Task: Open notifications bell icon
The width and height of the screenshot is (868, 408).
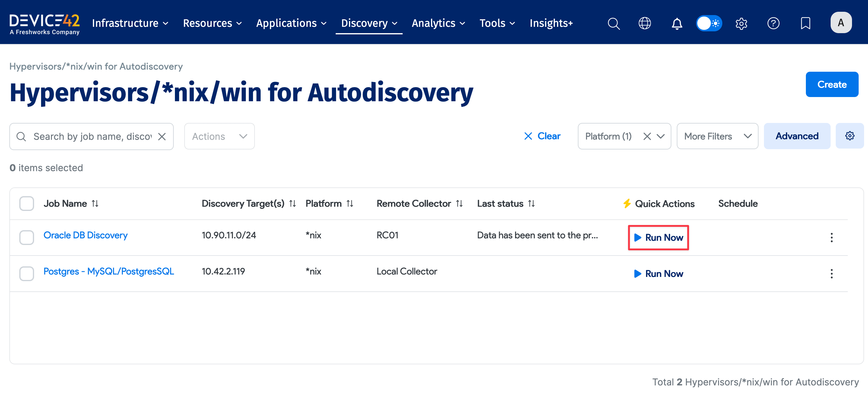Action: click(x=676, y=23)
